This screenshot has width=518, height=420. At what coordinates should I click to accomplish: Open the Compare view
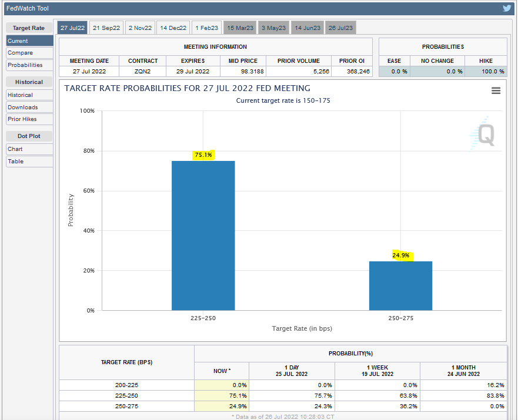[30, 53]
